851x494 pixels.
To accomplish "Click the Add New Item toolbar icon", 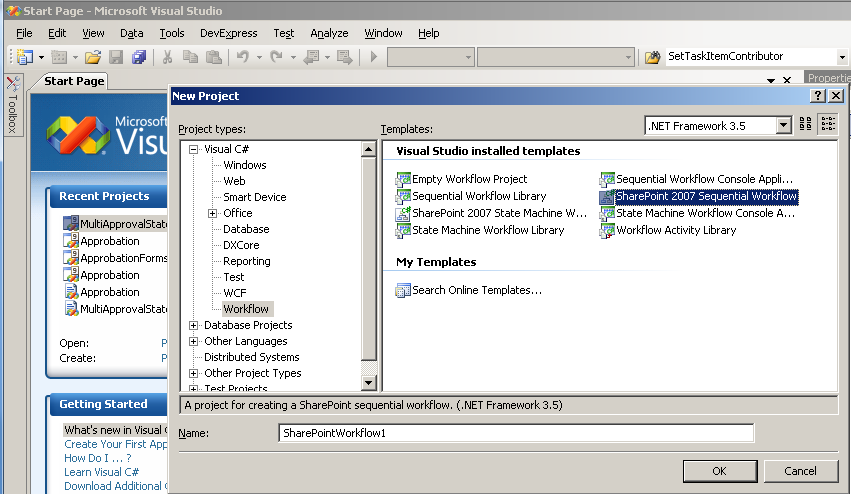I will point(59,56).
